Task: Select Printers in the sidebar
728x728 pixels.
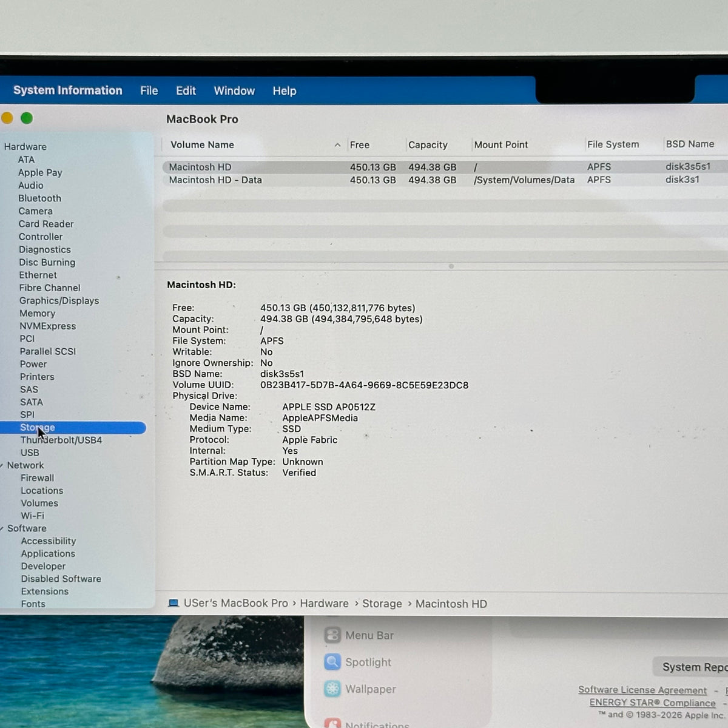Action: (37, 377)
